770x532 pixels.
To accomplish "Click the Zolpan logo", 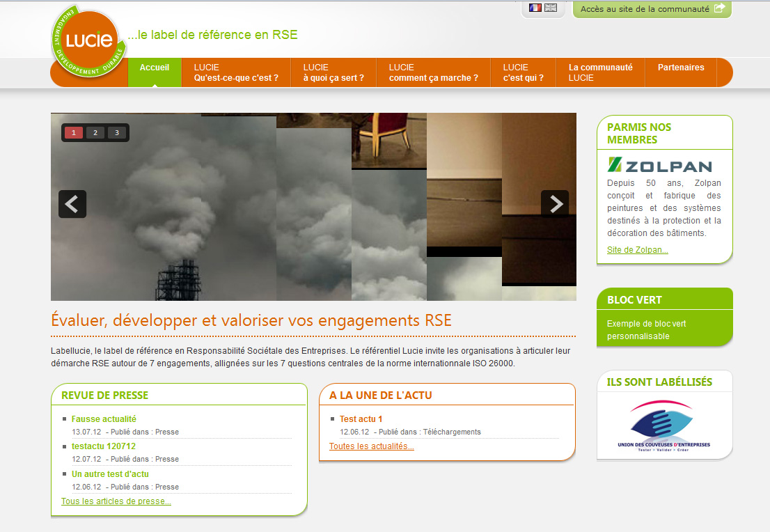I will 659,166.
